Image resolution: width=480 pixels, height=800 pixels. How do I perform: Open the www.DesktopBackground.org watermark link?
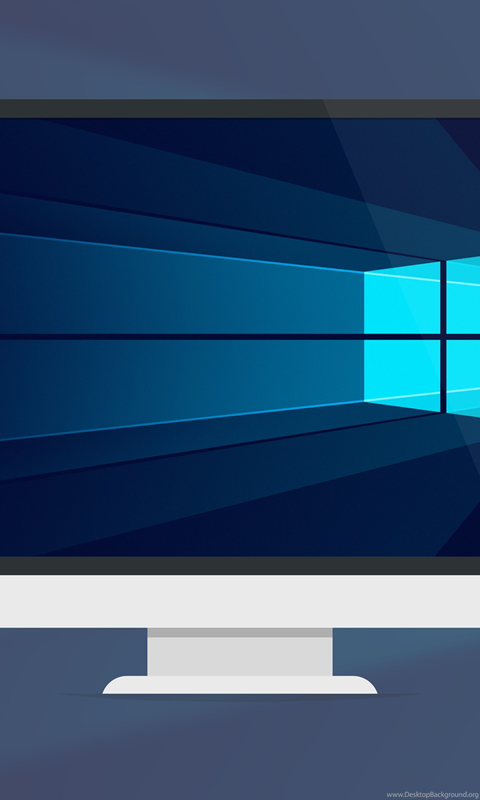point(433,794)
